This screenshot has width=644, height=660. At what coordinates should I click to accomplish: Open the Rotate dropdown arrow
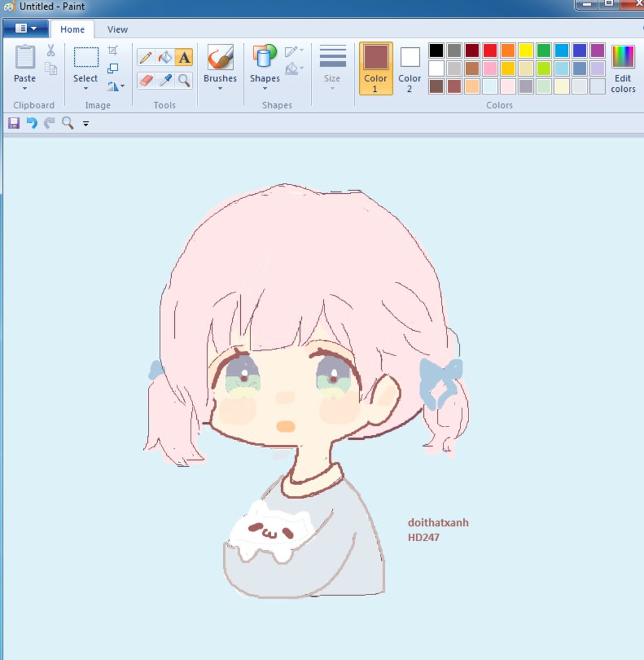pos(123,86)
